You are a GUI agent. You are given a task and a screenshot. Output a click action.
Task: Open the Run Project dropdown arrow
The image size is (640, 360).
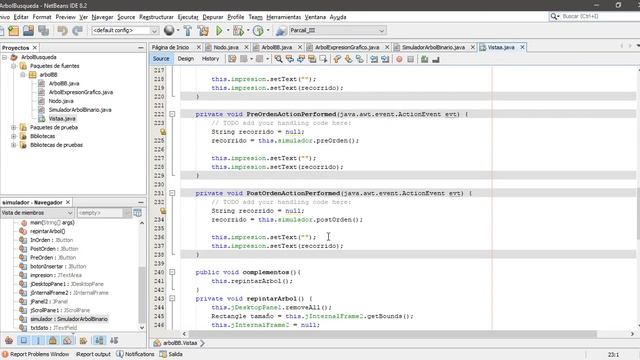(x=228, y=31)
